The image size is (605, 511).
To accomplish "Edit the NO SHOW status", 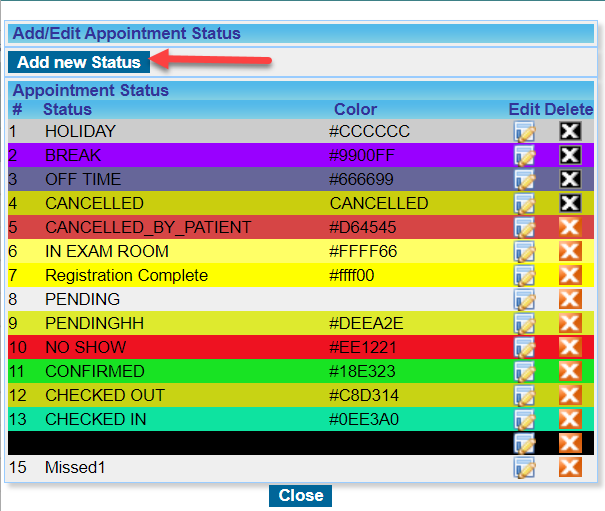I will pos(524,347).
